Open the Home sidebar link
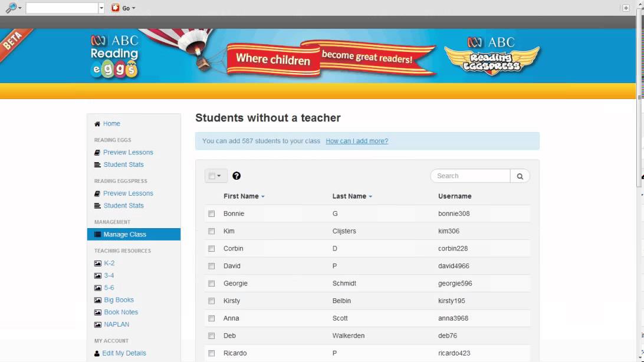 111,124
